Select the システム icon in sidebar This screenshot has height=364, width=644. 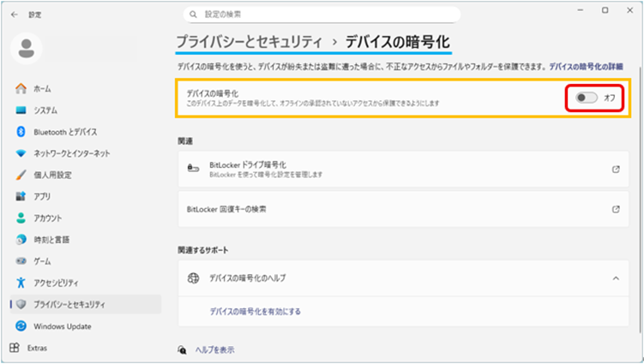coord(21,110)
